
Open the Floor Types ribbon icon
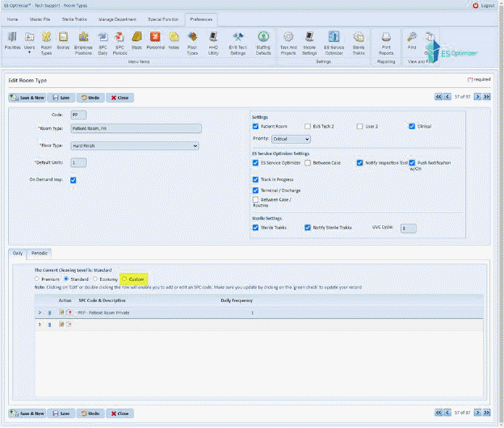click(x=192, y=44)
